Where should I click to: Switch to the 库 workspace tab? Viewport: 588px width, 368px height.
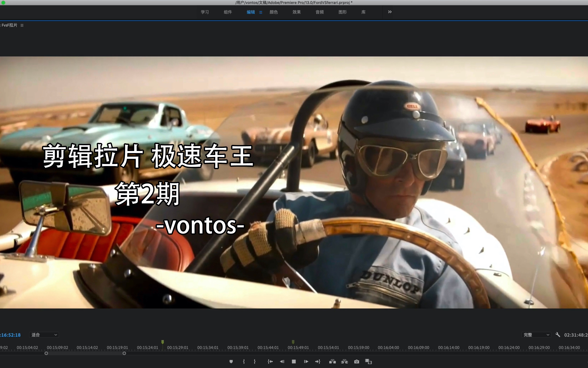(364, 12)
